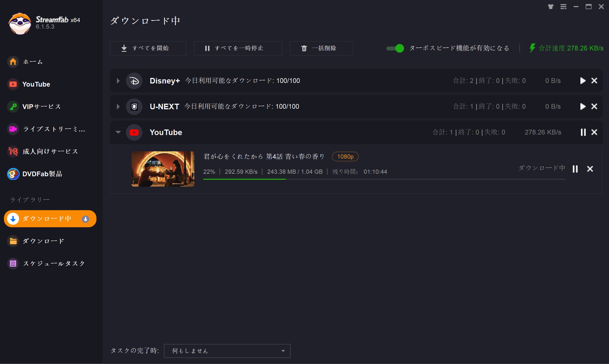Click the download progress bar
This screenshot has height=364, width=609.
384,179
